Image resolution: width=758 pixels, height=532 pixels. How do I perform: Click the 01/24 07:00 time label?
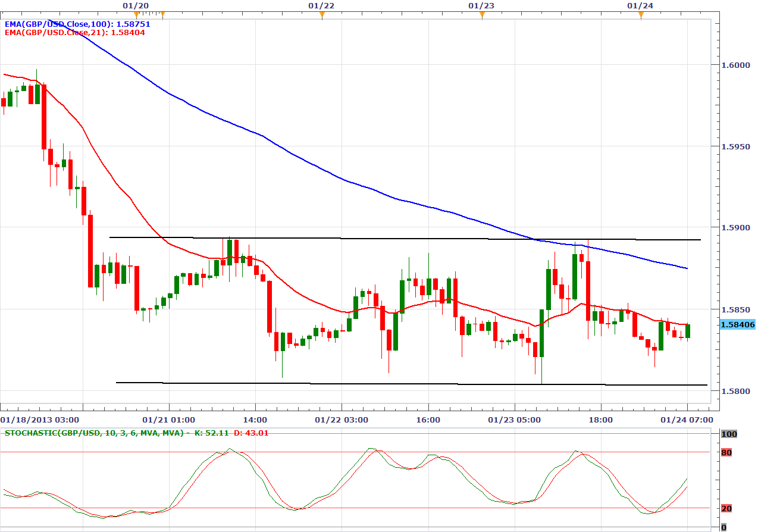click(687, 420)
